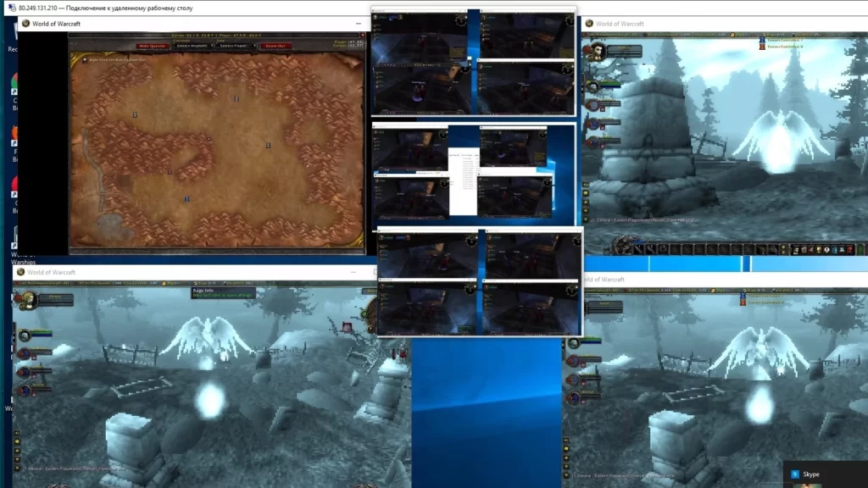Open the middle remote desktop preview thumbnail

click(x=473, y=175)
